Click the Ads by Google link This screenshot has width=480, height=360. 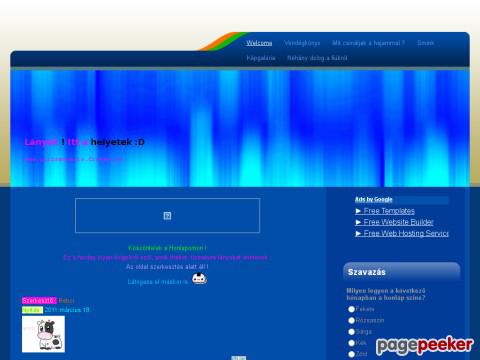373,200
